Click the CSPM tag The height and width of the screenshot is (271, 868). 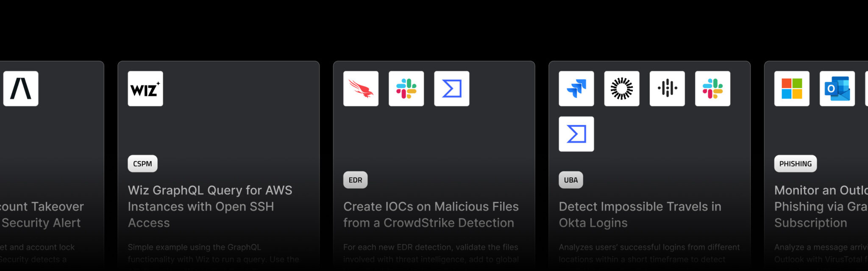click(142, 164)
